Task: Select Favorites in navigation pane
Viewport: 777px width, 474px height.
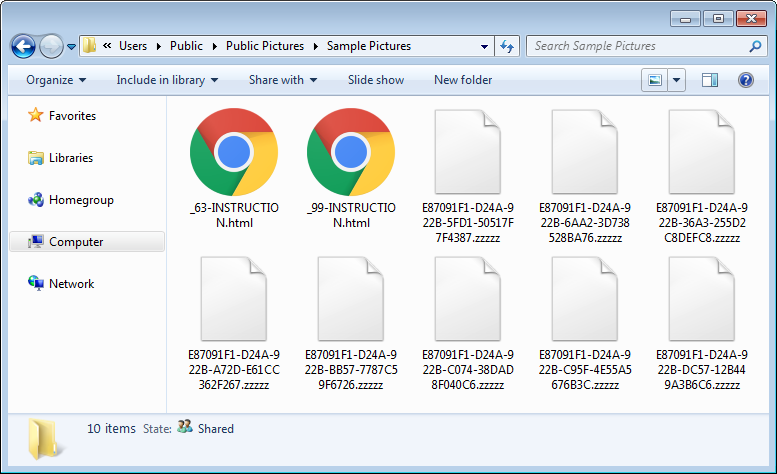Action: (x=72, y=115)
